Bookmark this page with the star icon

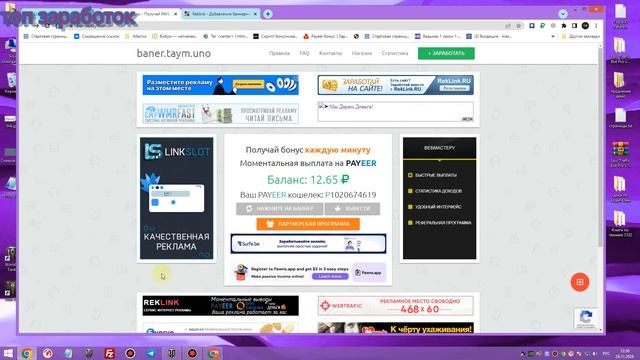pos(519,26)
